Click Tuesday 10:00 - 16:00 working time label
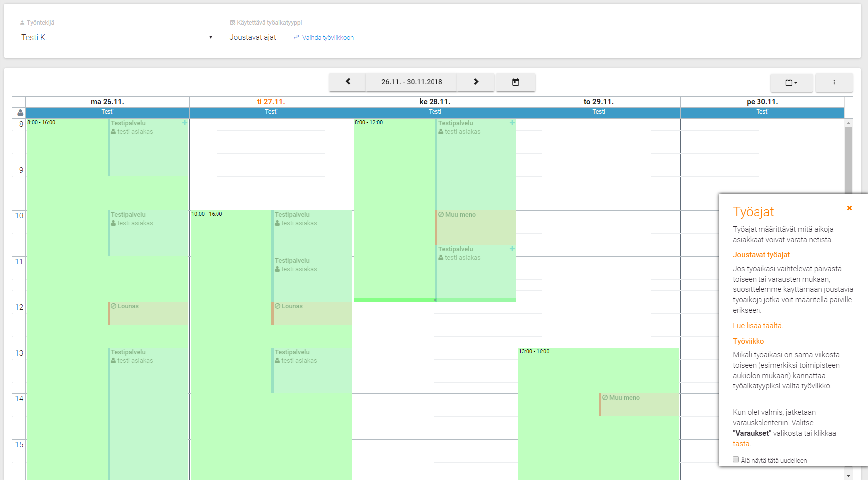The width and height of the screenshot is (868, 480). (207, 214)
